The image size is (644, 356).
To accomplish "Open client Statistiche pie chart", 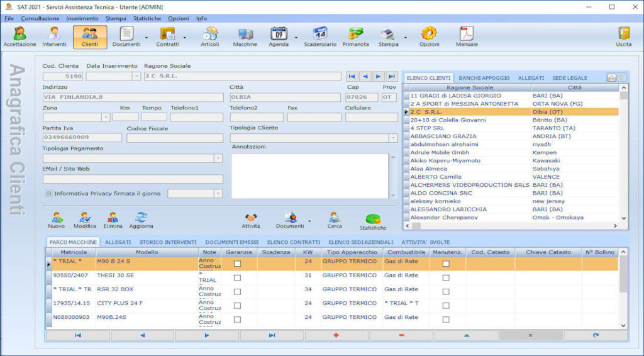I will 373,222.
